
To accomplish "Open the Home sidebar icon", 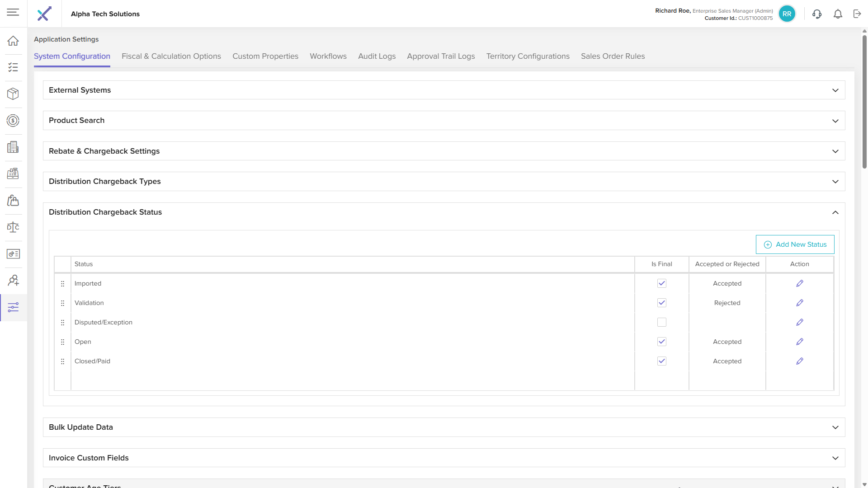I will point(13,41).
